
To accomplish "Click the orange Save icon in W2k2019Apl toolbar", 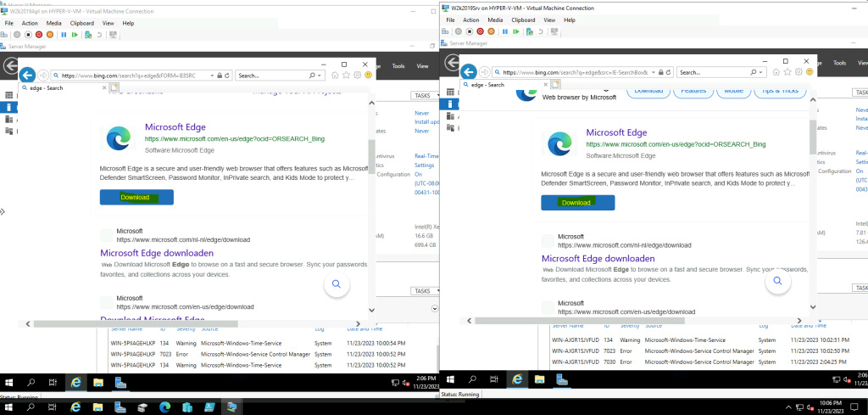I will 50,34.
